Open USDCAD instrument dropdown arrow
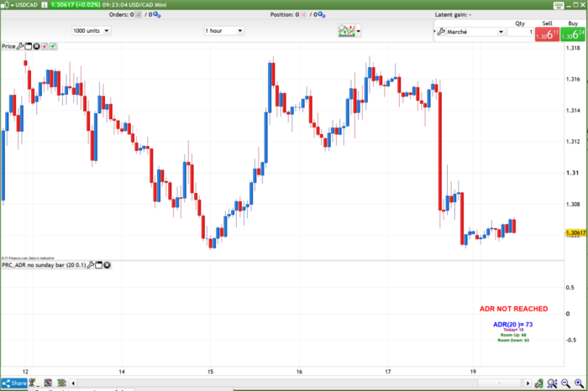 pyautogui.click(x=13, y=5)
